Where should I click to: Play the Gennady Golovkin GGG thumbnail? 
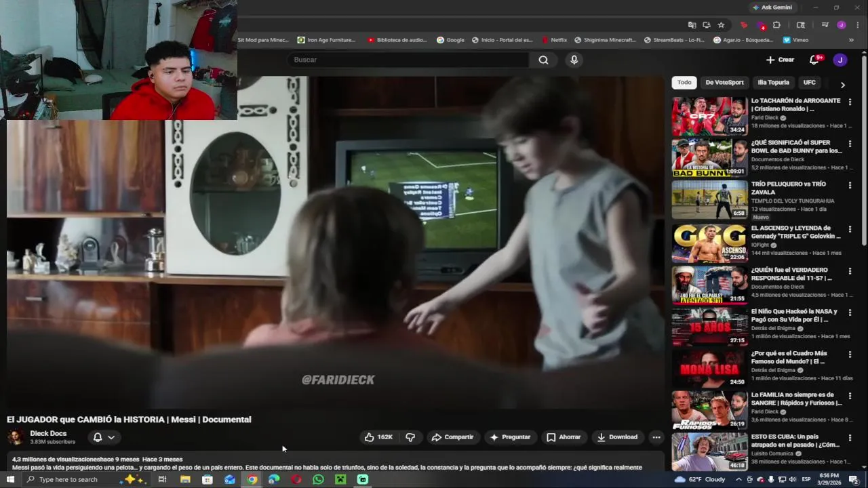coord(709,243)
